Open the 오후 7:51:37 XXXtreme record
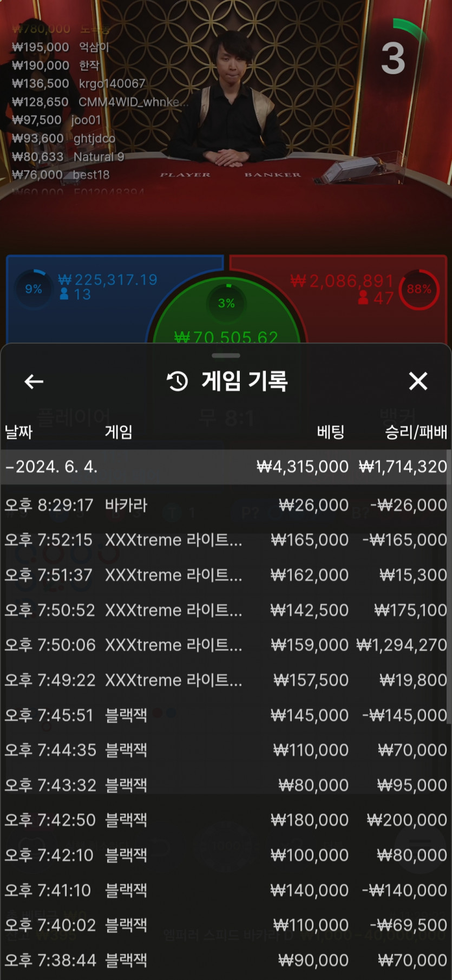Screen dimensions: 452x980 point(226,575)
